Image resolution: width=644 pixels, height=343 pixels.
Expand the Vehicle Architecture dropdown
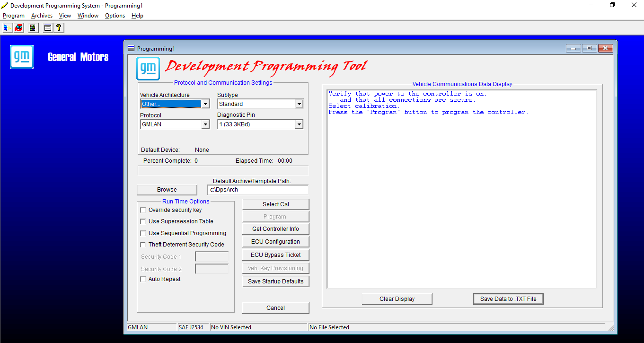(x=205, y=104)
